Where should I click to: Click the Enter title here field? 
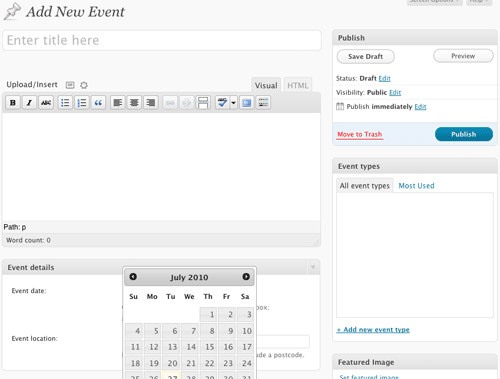coord(162,40)
